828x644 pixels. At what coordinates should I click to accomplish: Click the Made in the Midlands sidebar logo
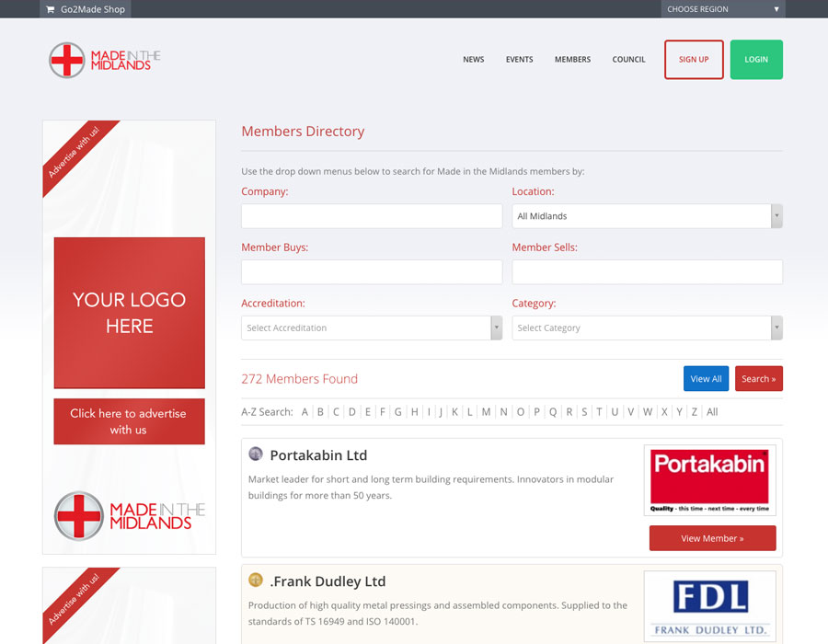click(129, 515)
